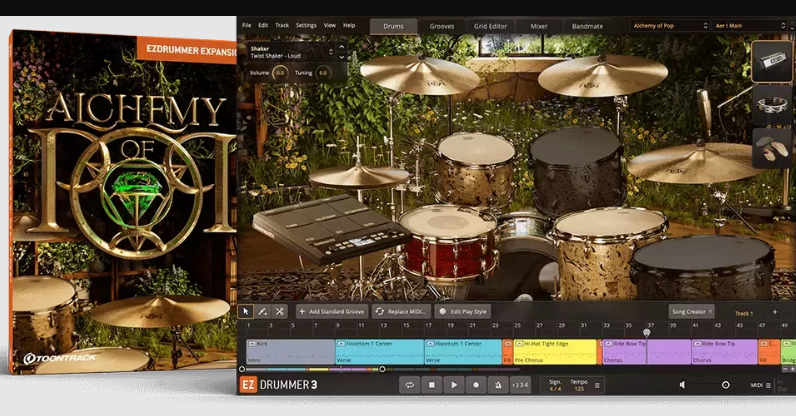The height and width of the screenshot is (416, 796).
Task: Click the left crash cymbal
Action: pyautogui.click(x=420, y=75)
